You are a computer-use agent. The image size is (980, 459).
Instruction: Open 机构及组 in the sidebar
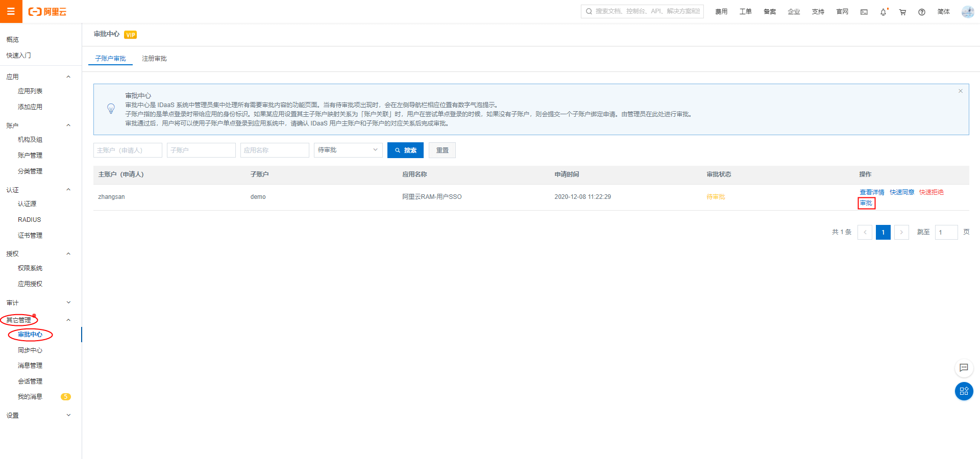pyautogui.click(x=30, y=140)
